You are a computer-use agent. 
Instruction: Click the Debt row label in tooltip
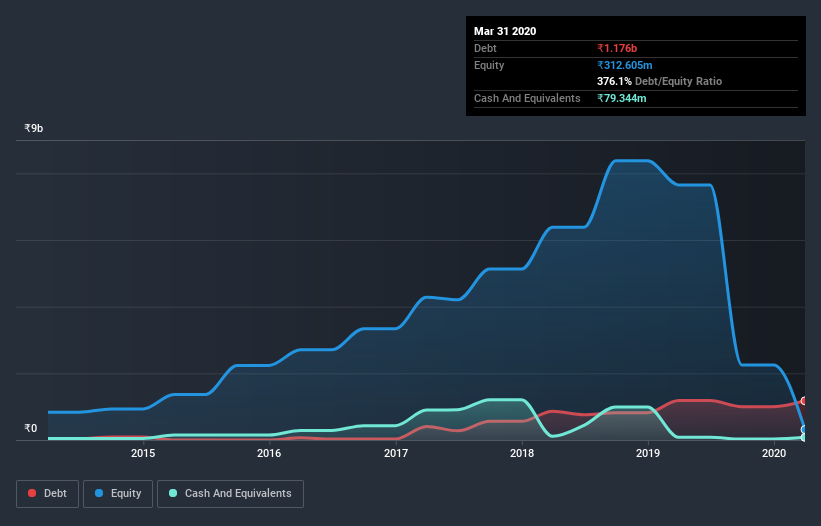[x=485, y=48]
